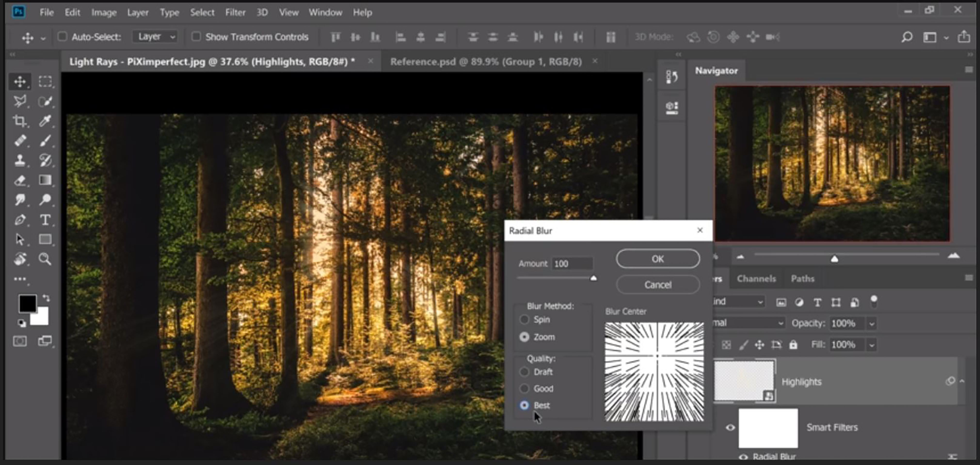Select the Eyedropper tool

[x=45, y=121]
